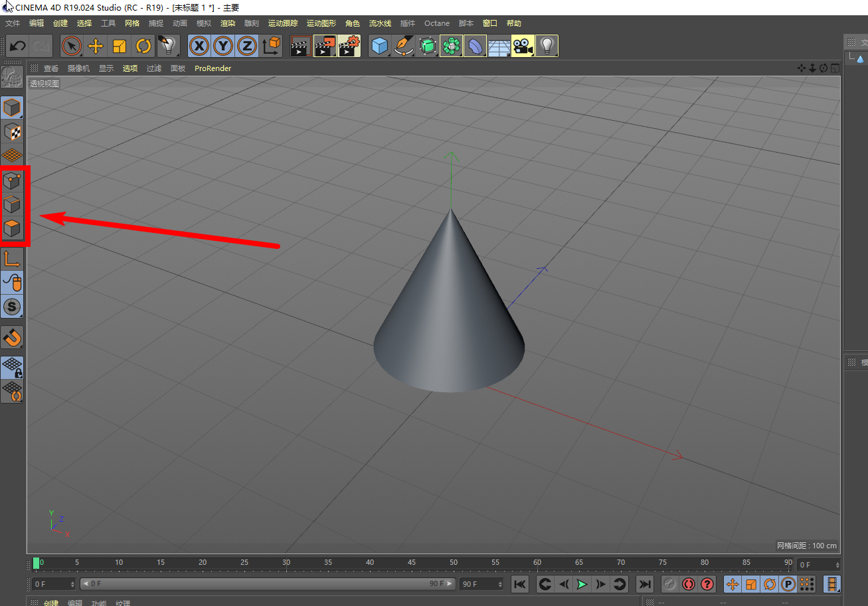Toggle the Viewport Solo S button

pyautogui.click(x=13, y=307)
